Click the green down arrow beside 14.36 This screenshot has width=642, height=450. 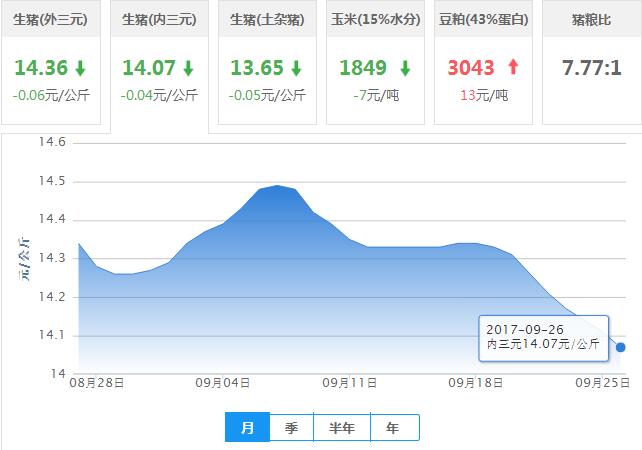click(80, 69)
